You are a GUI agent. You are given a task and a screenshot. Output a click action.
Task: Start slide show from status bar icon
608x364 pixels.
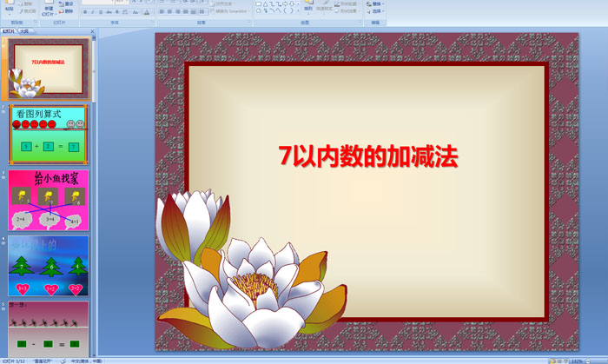[x=565, y=361]
